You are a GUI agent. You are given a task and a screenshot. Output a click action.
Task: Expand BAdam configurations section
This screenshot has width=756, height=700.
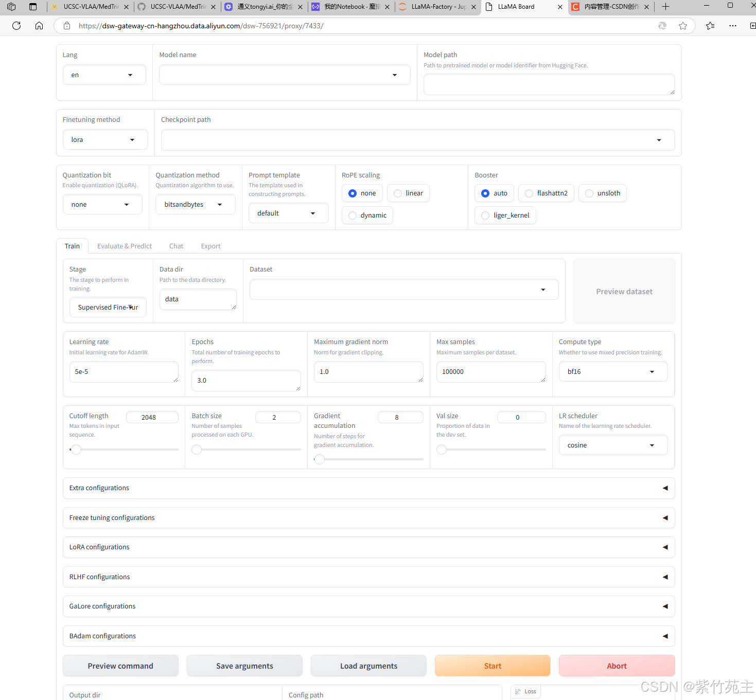[368, 636]
